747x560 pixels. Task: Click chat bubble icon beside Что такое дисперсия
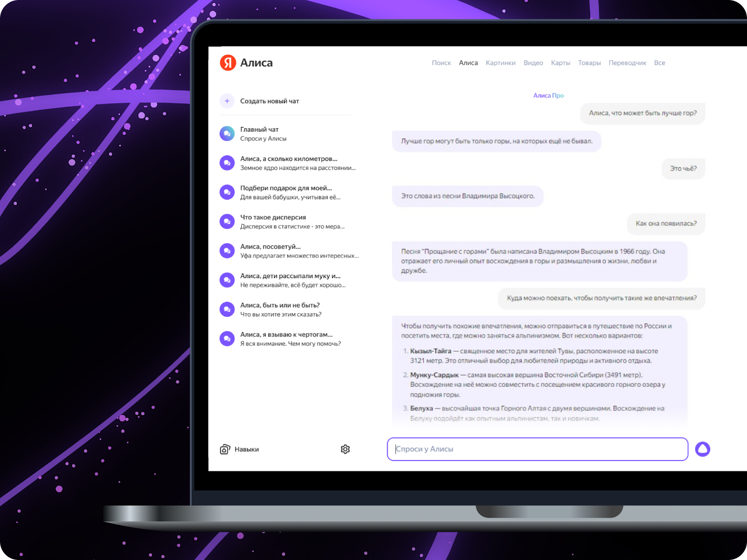click(227, 222)
